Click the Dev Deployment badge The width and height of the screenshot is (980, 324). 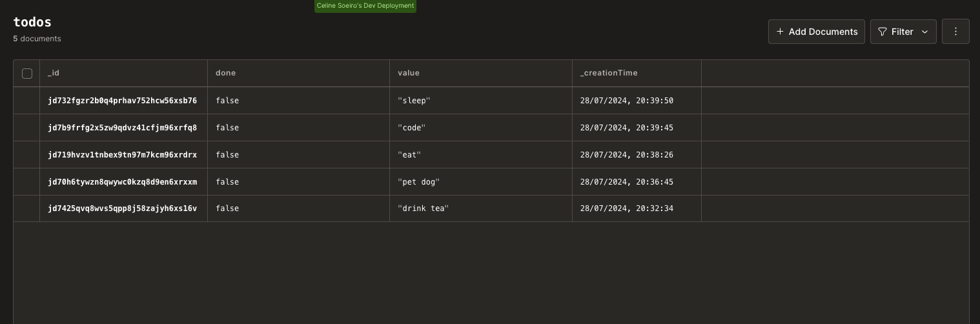(365, 6)
